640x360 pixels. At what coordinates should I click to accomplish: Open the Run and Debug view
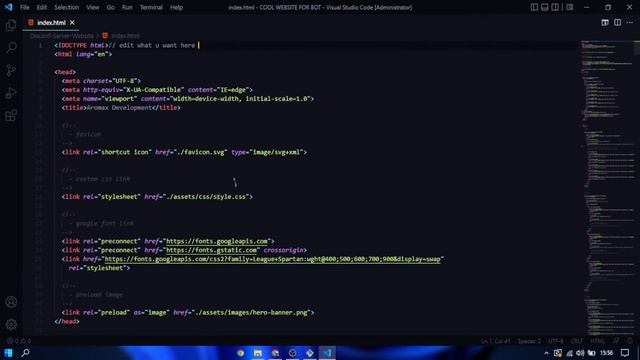(11, 93)
